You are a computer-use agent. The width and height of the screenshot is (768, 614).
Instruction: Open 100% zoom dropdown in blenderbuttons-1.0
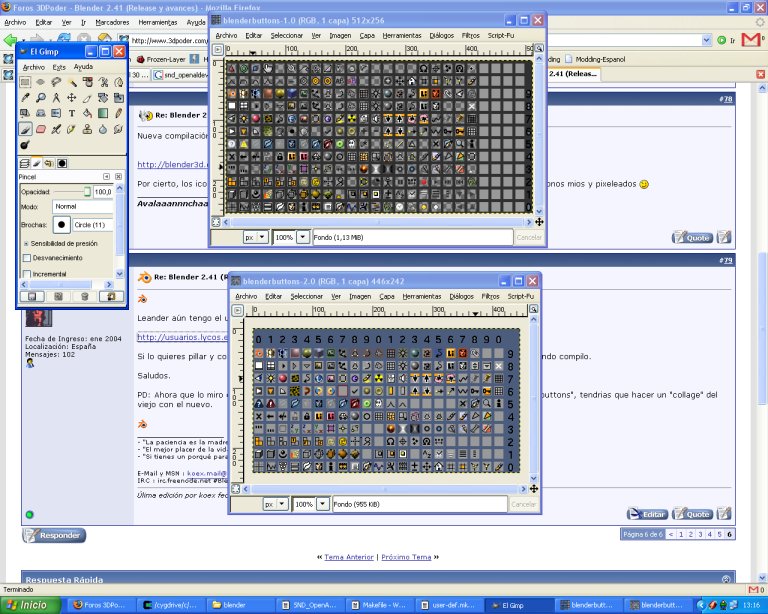pos(303,237)
